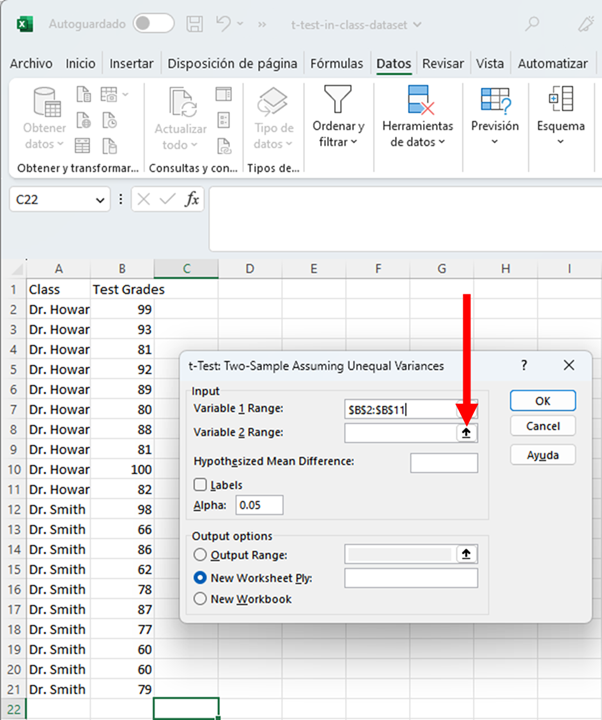Click the Obtener datos icon
The image size is (602, 720).
tap(45, 102)
